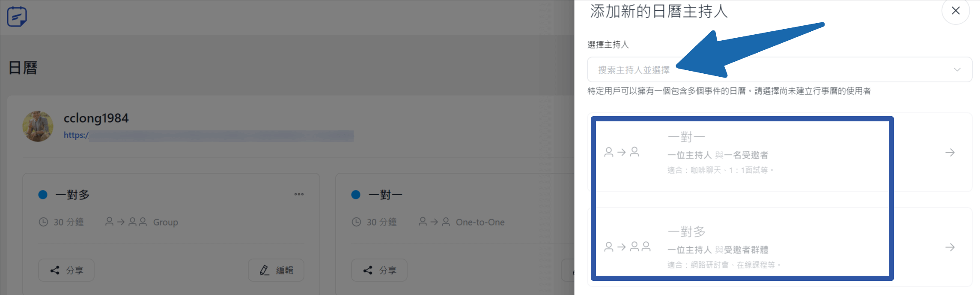980x295 pixels.
Task: Click the blue color dot on 一對多 card
Action: [43, 195]
